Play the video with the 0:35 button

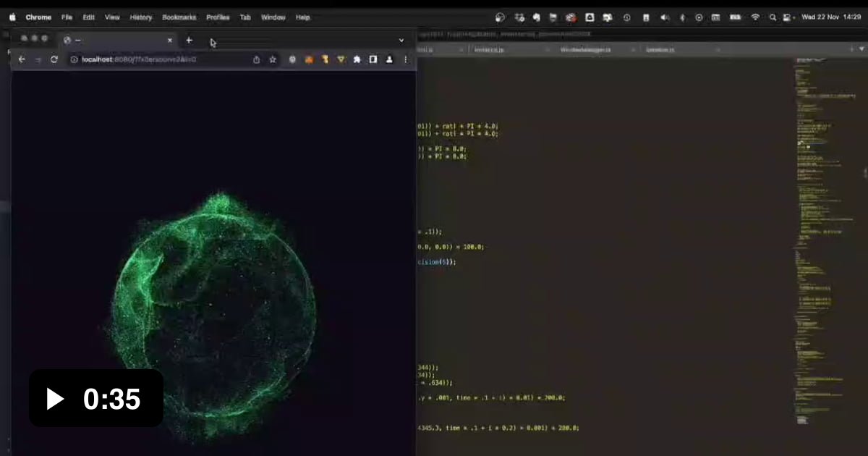point(95,398)
